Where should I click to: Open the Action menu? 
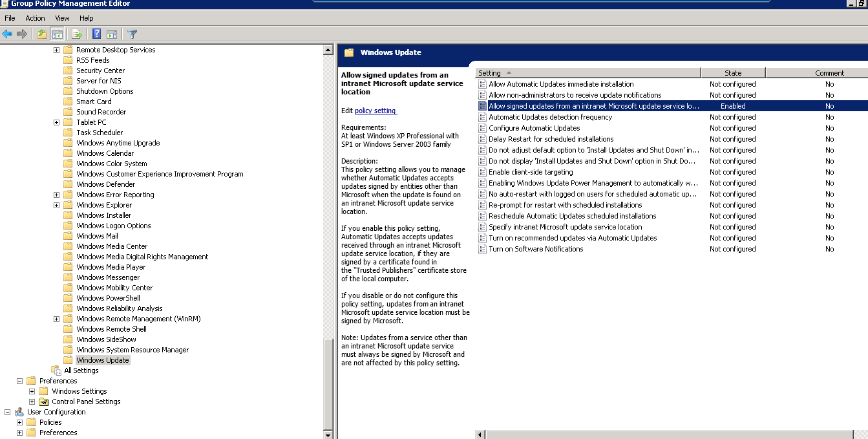pos(35,18)
